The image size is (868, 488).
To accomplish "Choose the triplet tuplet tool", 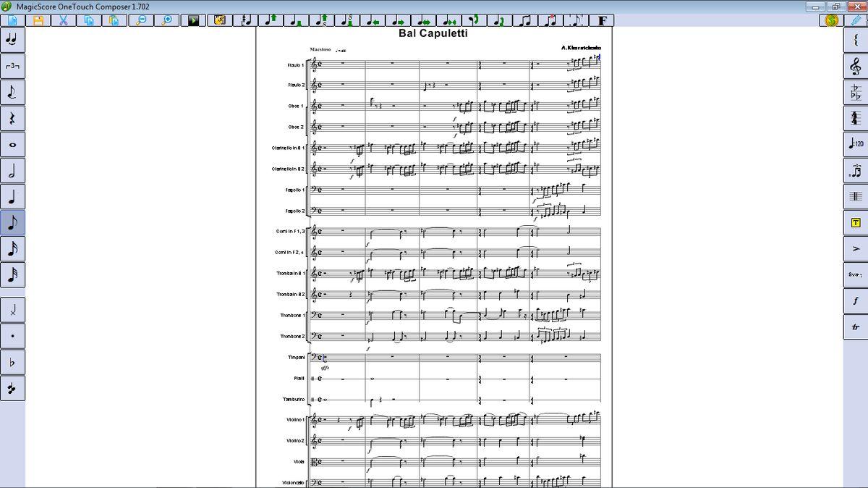I will 12,66.
